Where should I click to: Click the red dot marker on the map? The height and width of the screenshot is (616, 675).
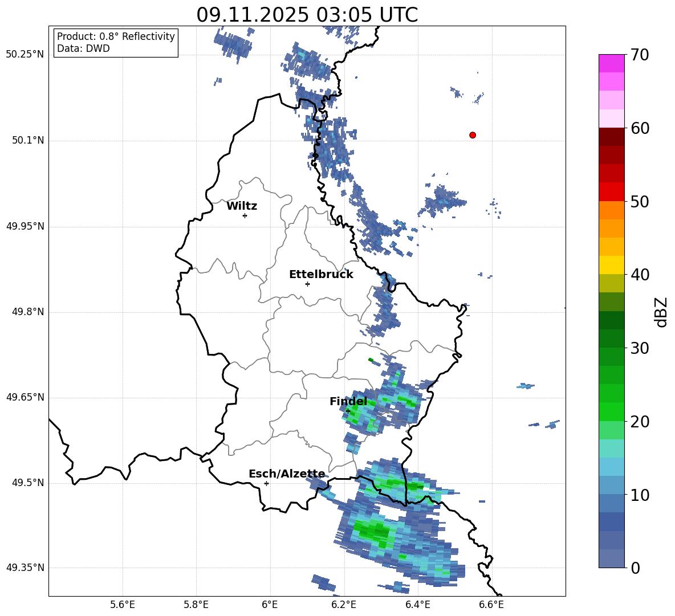point(472,135)
